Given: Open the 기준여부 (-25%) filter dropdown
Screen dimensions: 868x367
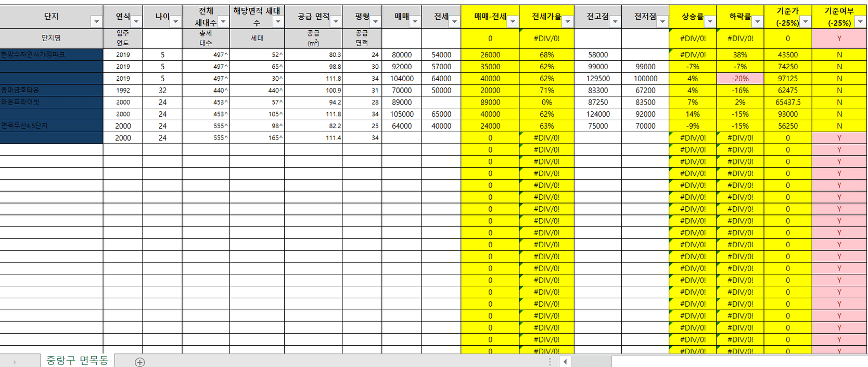Looking at the screenshot, I should tap(860, 21).
